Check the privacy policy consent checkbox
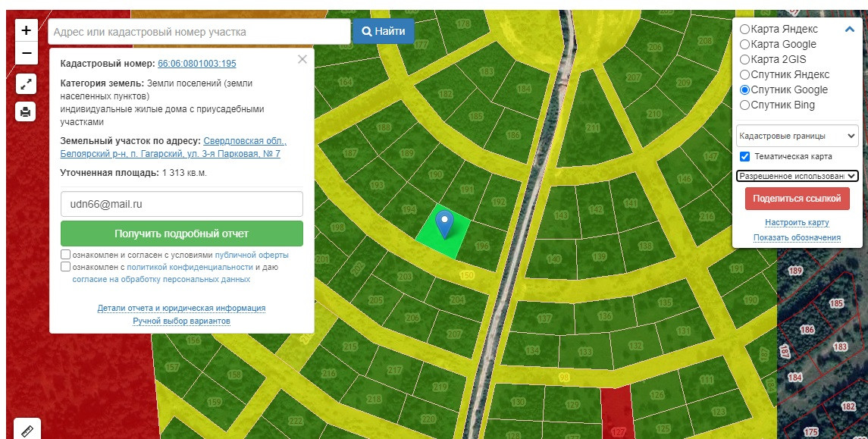 pyautogui.click(x=66, y=267)
